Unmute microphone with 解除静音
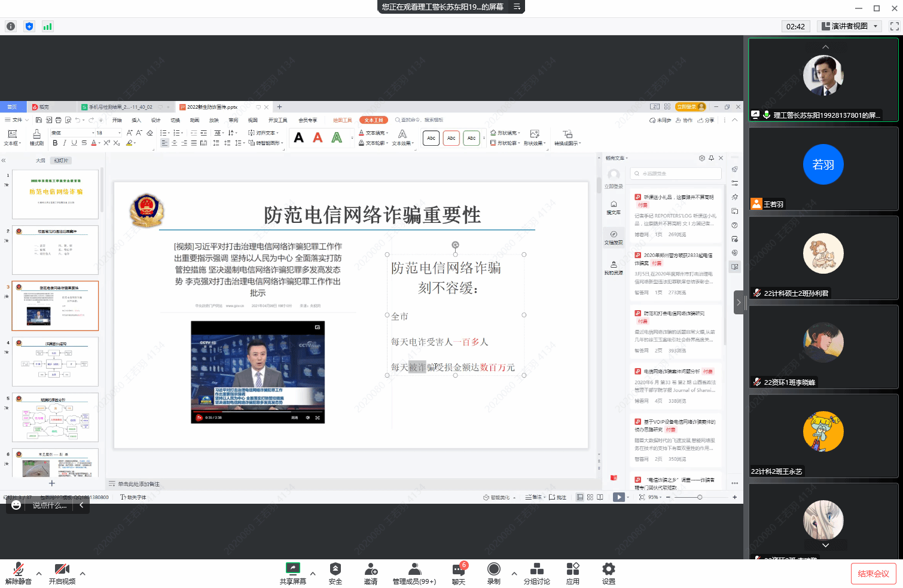The image size is (903, 588). 19,573
